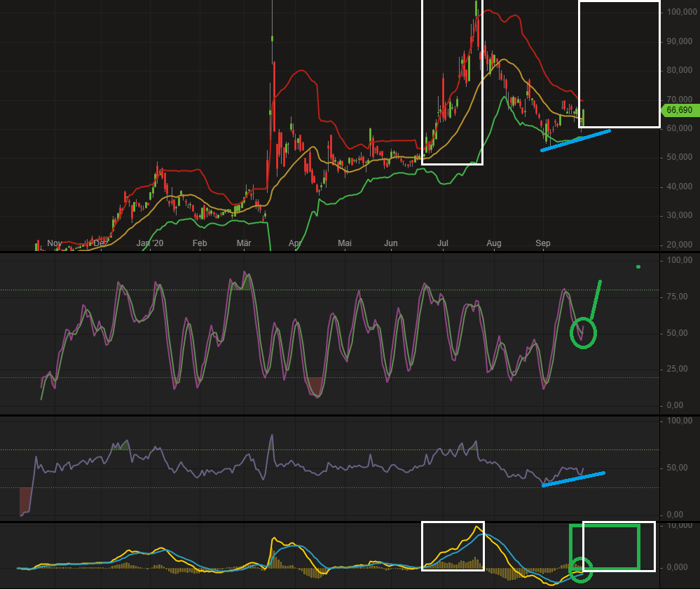Image resolution: width=700 pixels, height=589 pixels.
Task: Select the Feb time axis label
Action: (x=200, y=243)
